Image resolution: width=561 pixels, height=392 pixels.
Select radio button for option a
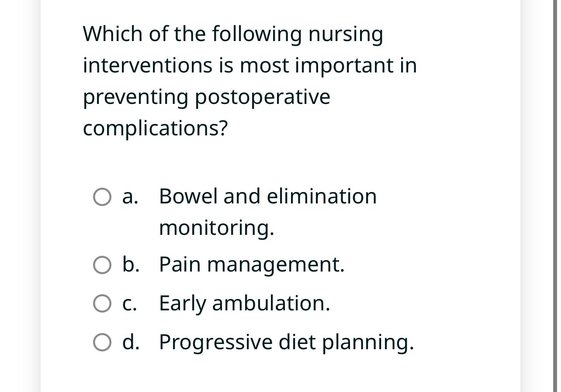point(102,197)
